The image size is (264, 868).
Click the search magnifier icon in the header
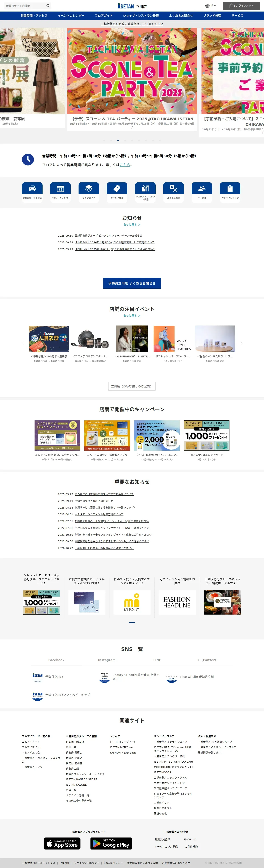pyautogui.click(x=48, y=6)
